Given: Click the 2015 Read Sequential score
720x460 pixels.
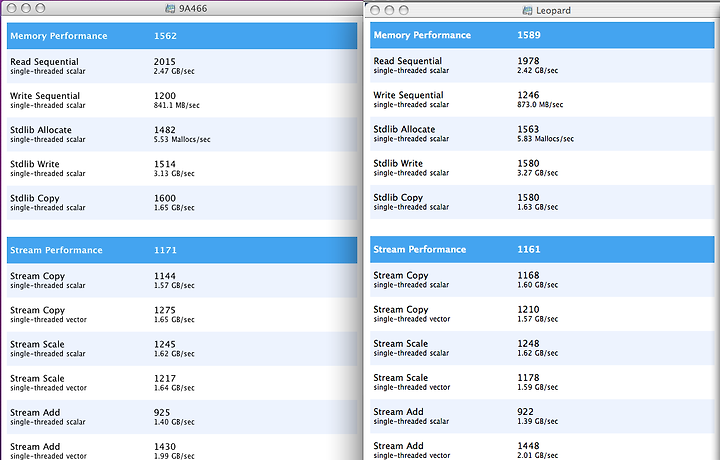Looking at the screenshot, I should tap(165, 62).
